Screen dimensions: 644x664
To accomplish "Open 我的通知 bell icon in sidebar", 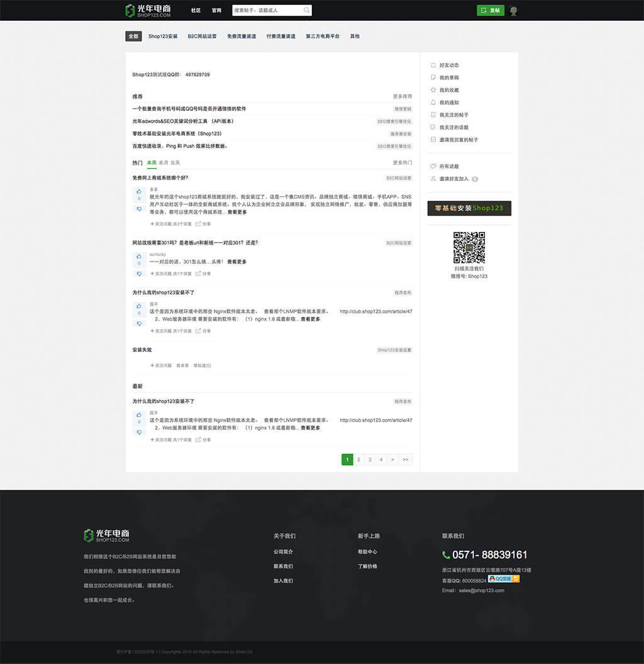I will tap(433, 102).
